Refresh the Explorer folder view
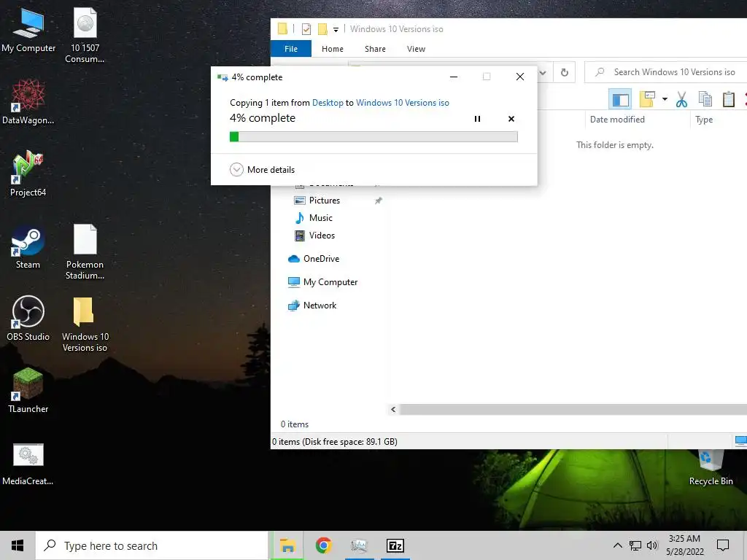 point(565,72)
